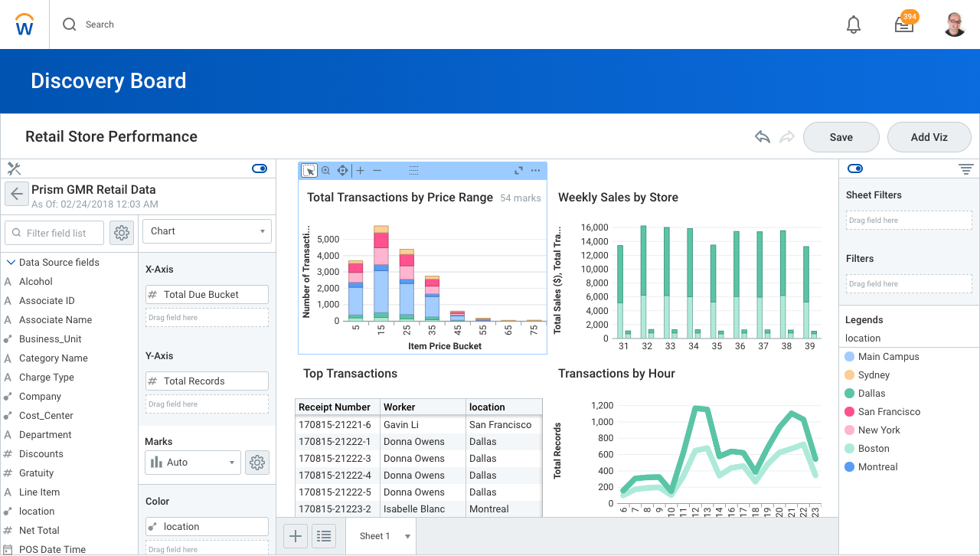
Task: Toggle the left panel switch
Action: 260,168
